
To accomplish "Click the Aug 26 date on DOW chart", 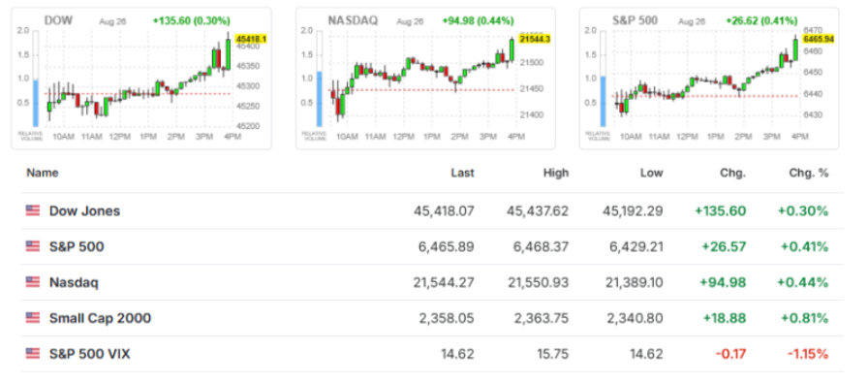I will (113, 21).
